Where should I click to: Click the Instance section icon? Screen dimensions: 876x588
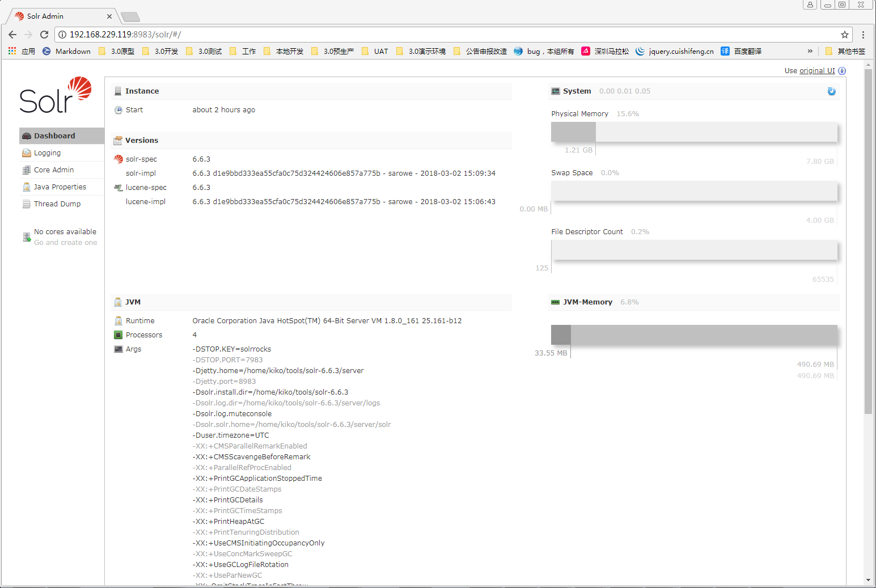(118, 91)
